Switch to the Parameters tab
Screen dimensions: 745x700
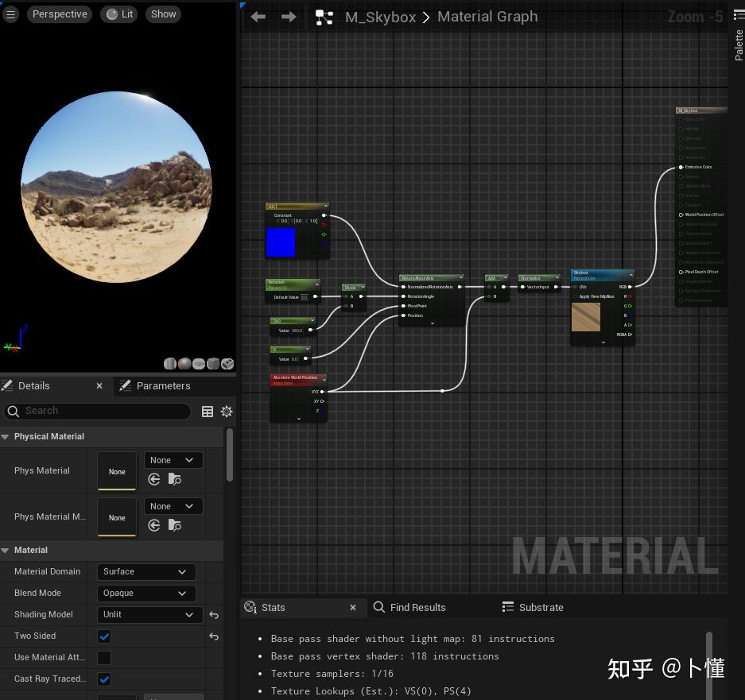click(x=163, y=385)
